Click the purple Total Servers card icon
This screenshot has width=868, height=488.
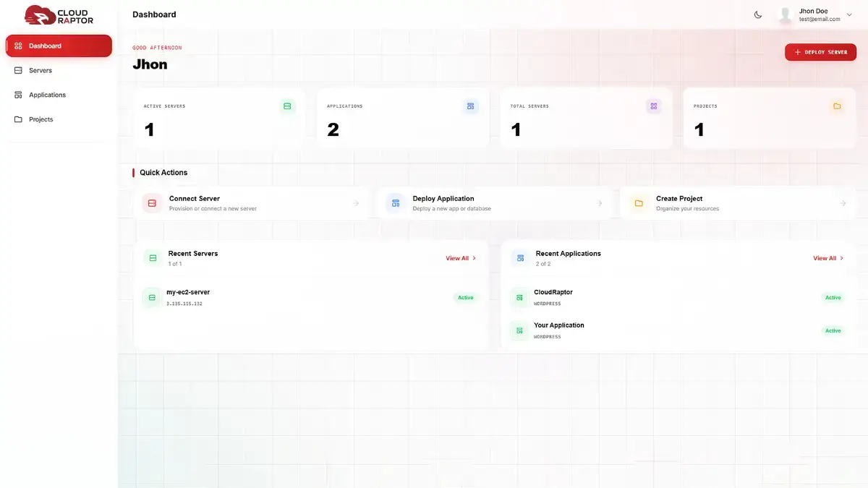pyautogui.click(x=653, y=106)
